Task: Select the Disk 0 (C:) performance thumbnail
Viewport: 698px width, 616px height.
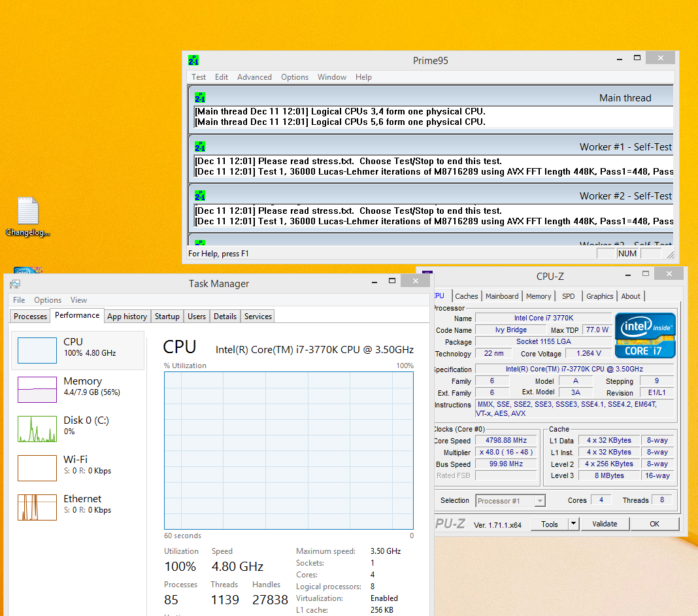Action: [x=37, y=428]
